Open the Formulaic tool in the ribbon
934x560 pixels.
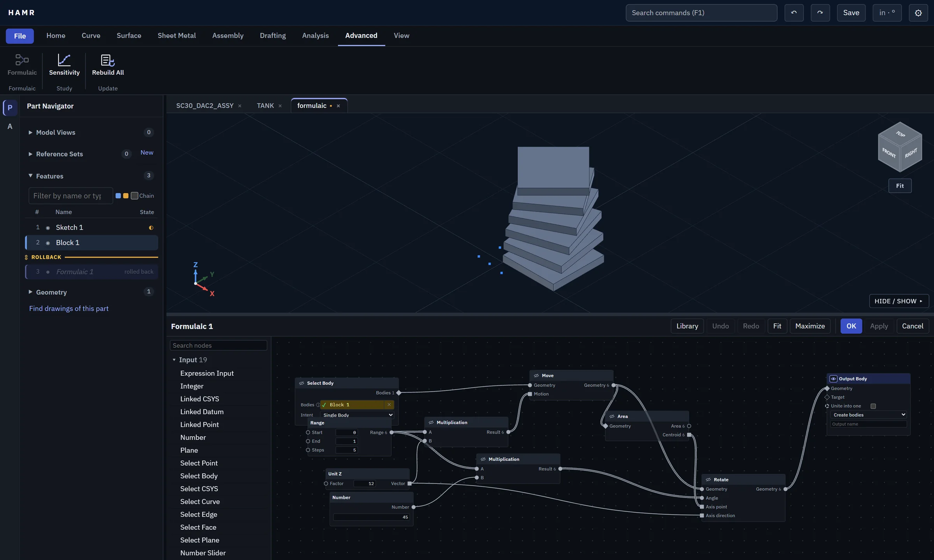point(22,65)
